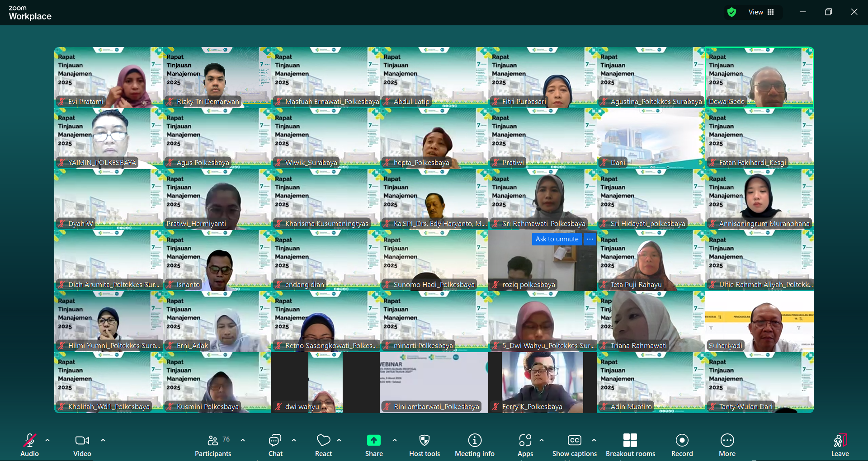The width and height of the screenshot is (868, 461).
Task: Open the Participants panel icon
Action: pos(213,440)
